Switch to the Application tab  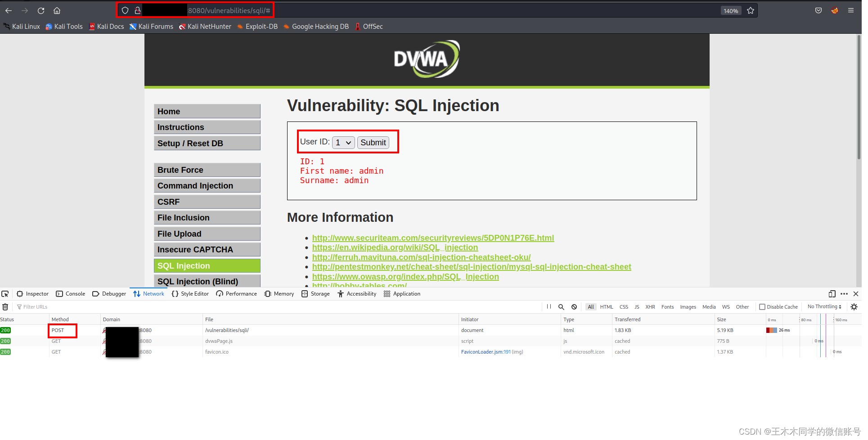point(402,294)
